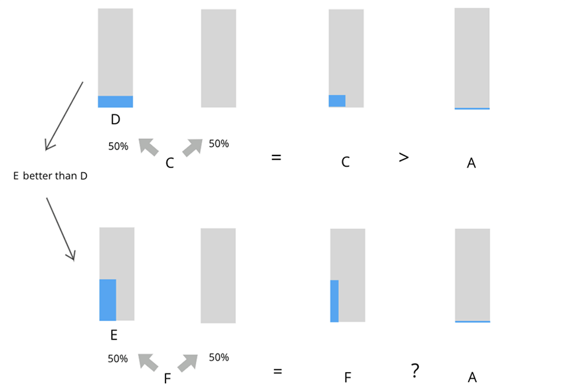Viewport: 565px width, 392px height.
Task: Click the 'E better than D' text
Action: click(x=51, y=176)
